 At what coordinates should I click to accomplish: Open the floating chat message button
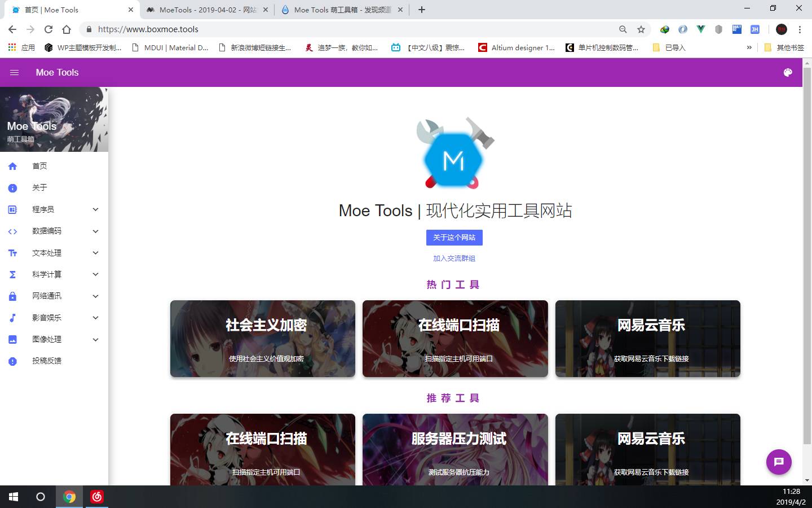tap(779, 462)
